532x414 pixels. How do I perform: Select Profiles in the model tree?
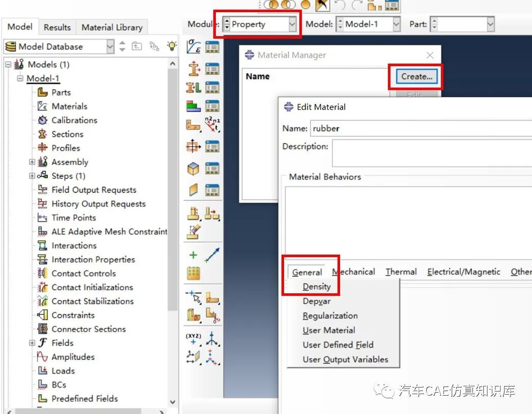click(66, 148)
